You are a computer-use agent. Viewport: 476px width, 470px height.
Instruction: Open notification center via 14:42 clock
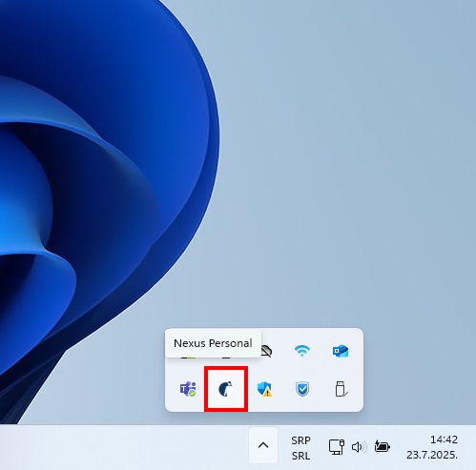point(444,439)
